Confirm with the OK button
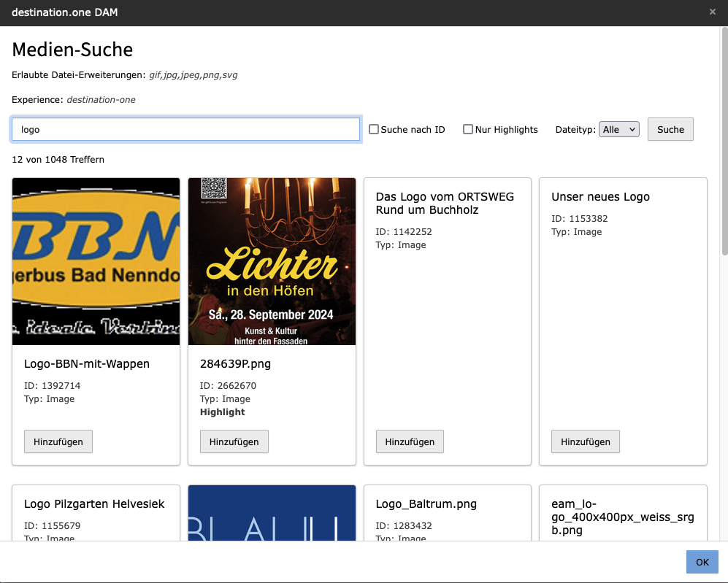 702,562
